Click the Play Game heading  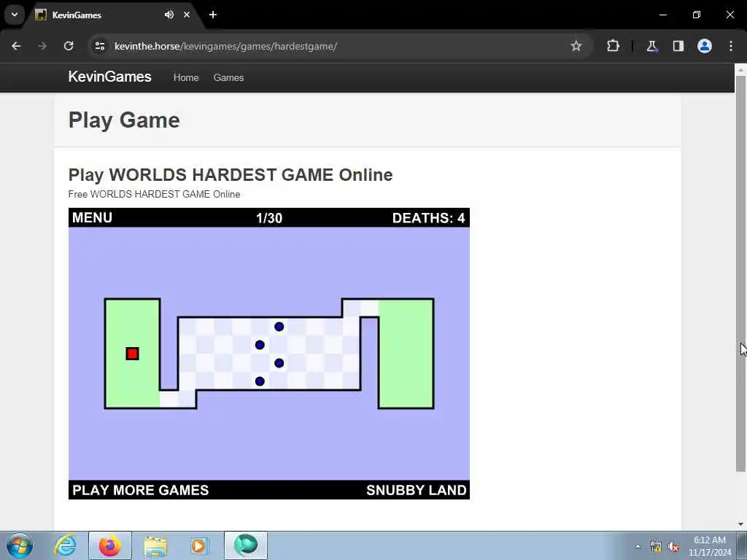[x=124, y=120]
